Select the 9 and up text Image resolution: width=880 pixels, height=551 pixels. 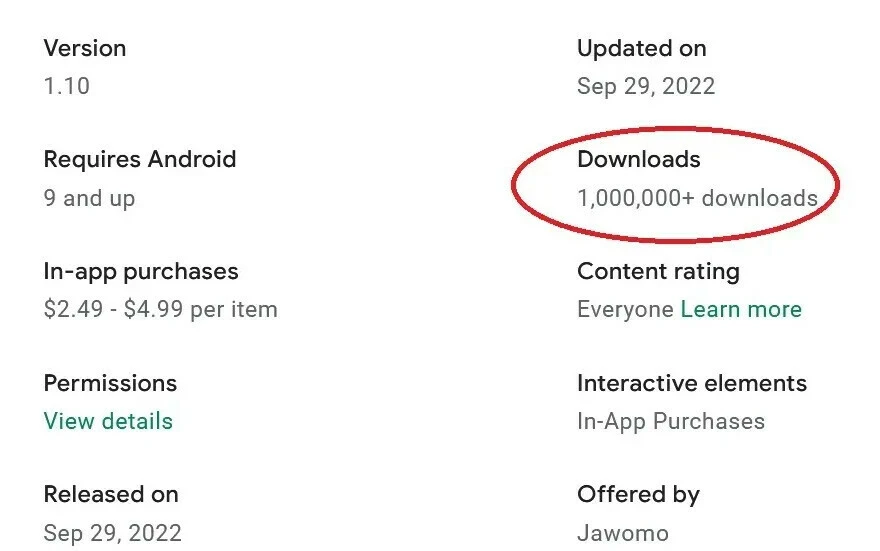point(89,198)
